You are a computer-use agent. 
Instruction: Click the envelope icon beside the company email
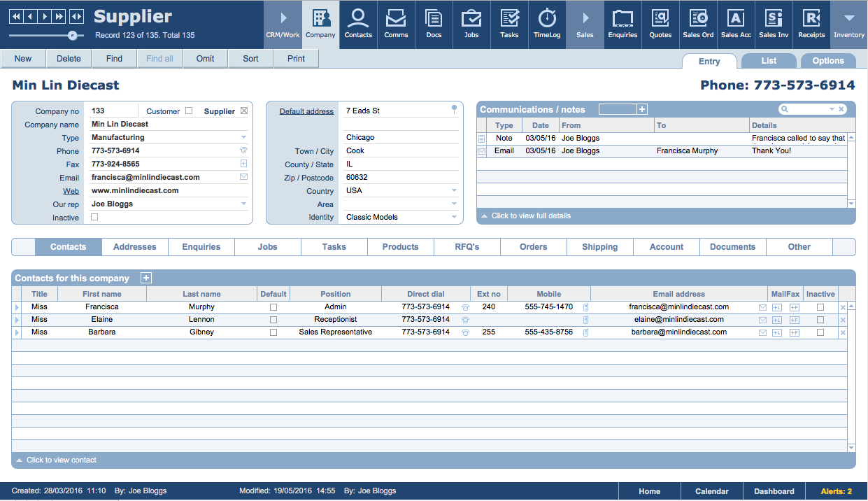click(243, 177)
